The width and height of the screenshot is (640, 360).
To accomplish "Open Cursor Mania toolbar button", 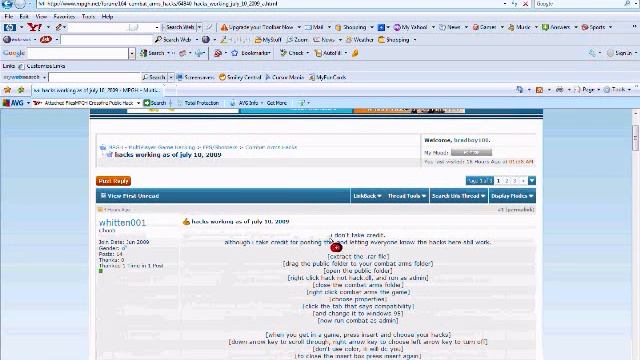I will point(284,77).
